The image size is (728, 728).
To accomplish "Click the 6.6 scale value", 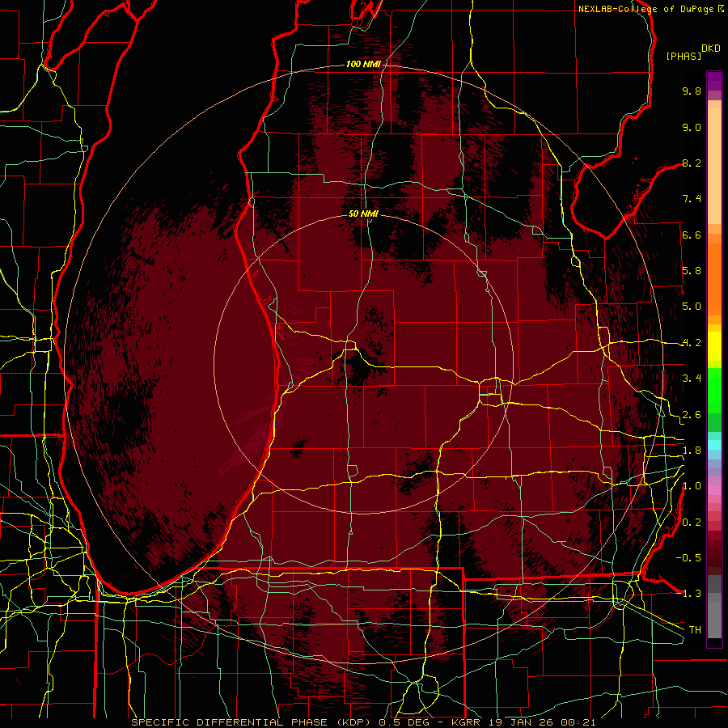I will [692, 235].
